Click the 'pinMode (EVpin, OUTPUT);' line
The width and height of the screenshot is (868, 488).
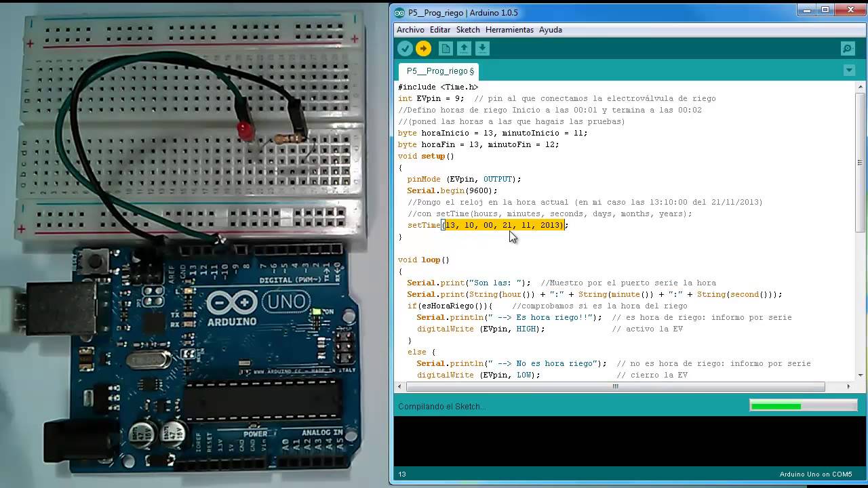coord(464,179)
